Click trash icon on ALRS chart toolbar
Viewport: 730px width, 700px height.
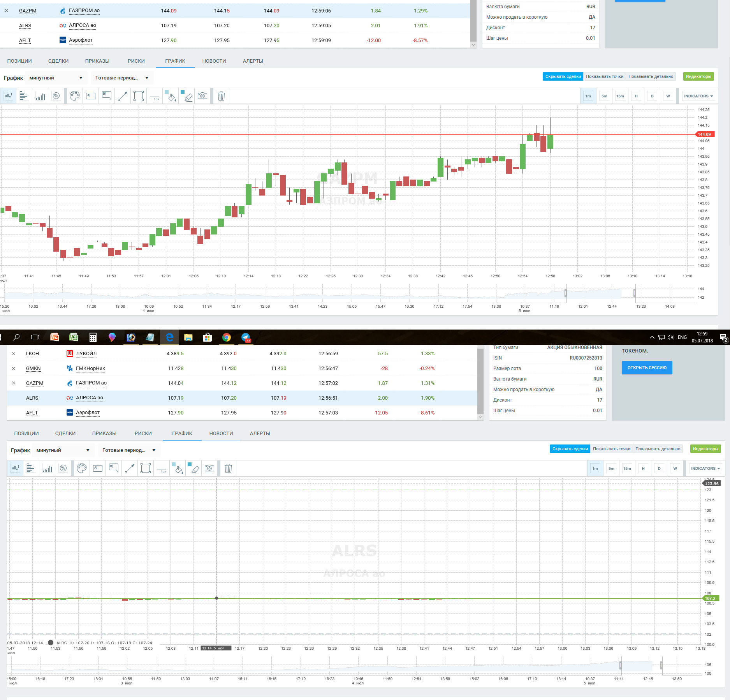coord(228,468)
